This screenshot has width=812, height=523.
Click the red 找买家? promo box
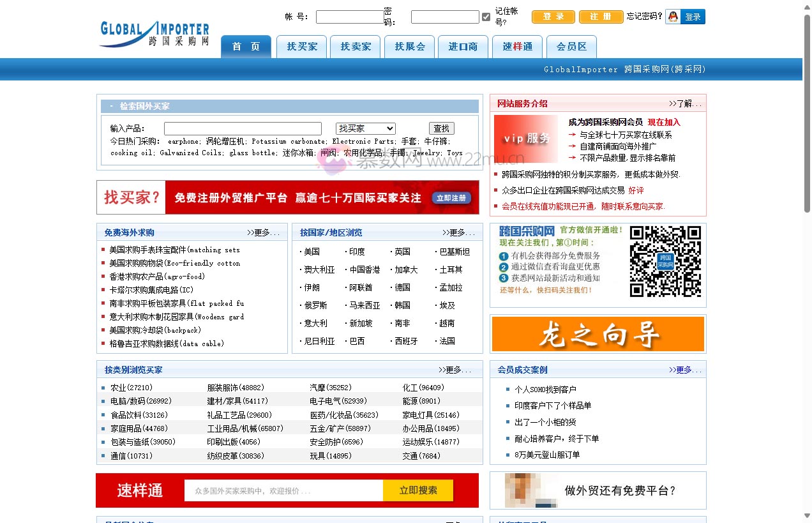[x=130, y=197]
